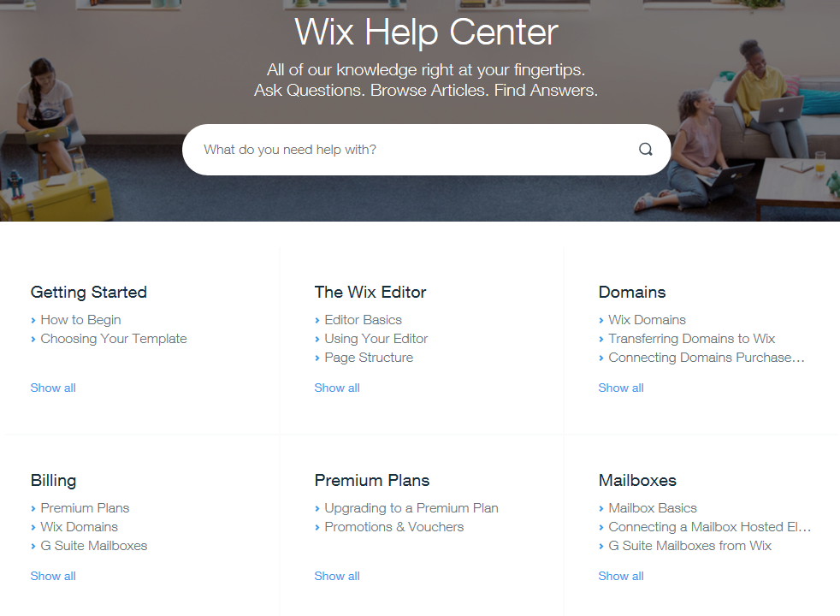Image resolution: width=840 pixels, height=616 pixels.
Task: Open Editor Basics topic
Action: 364,320
